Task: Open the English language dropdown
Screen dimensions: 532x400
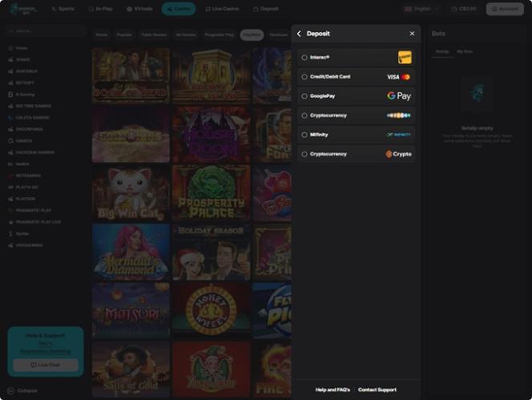Action: pyautogui.click(x=421, y=9)
